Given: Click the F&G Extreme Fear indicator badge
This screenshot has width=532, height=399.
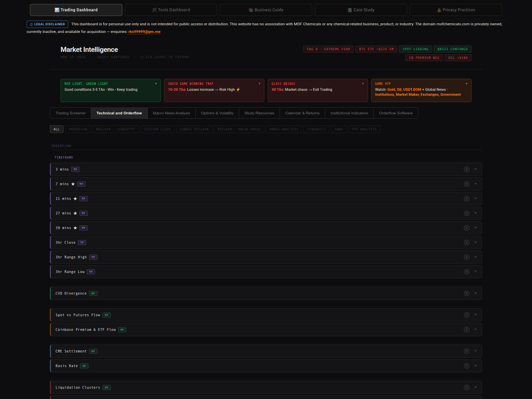Looking at the screenshot, I should pos(328,49).
